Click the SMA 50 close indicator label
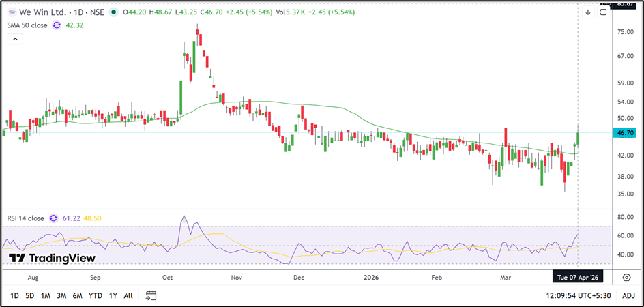The height and width of the screenshot is (307, 644). coord(27,25)
